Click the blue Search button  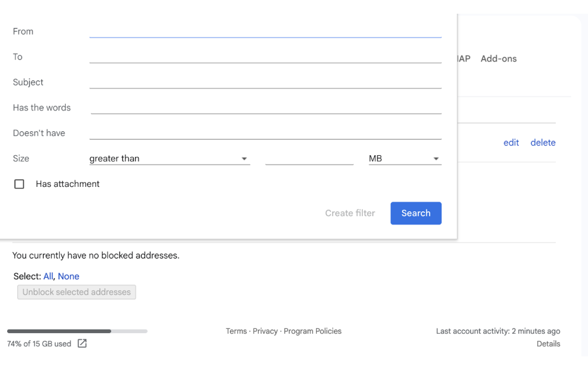pyautogui.click(x=416, y=213)
